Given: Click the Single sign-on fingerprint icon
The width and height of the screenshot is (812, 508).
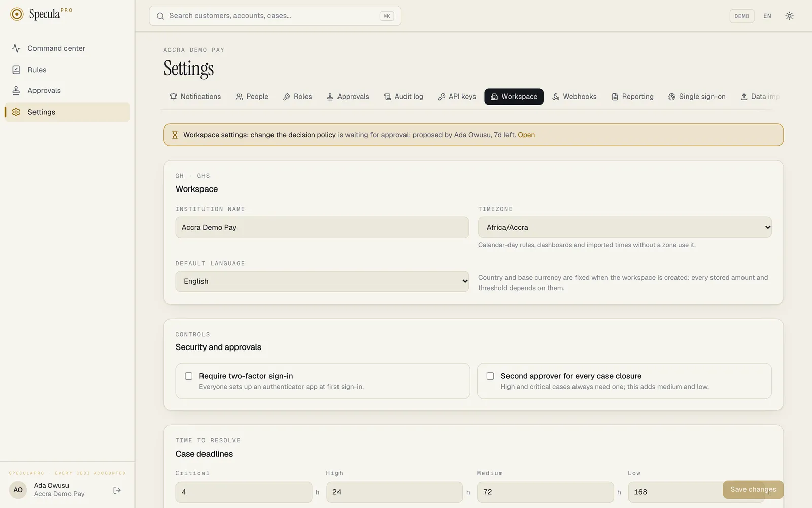Looking at the screenshot, I should coord(672,97).
